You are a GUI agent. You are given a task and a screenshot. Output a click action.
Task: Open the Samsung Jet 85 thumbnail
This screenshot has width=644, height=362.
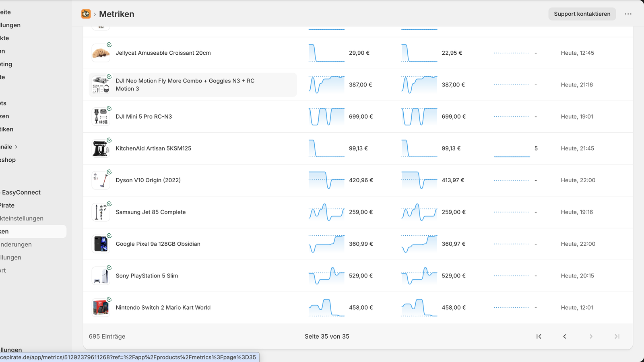tap(101, 212)
